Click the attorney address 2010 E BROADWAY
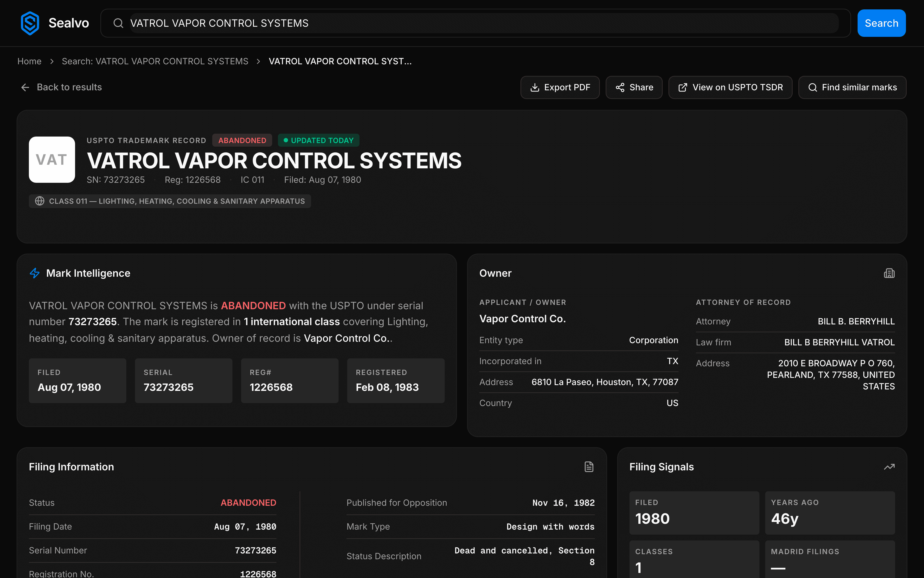Image resolution: width=924 pixels, height=578 pixels. click(831, 375)
